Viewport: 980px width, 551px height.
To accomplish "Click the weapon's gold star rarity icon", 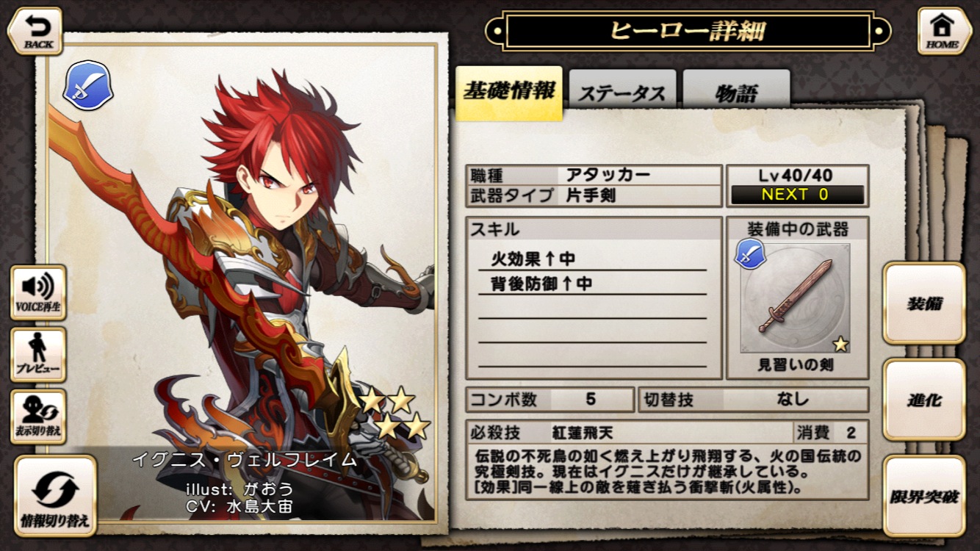I will point(840,344).
